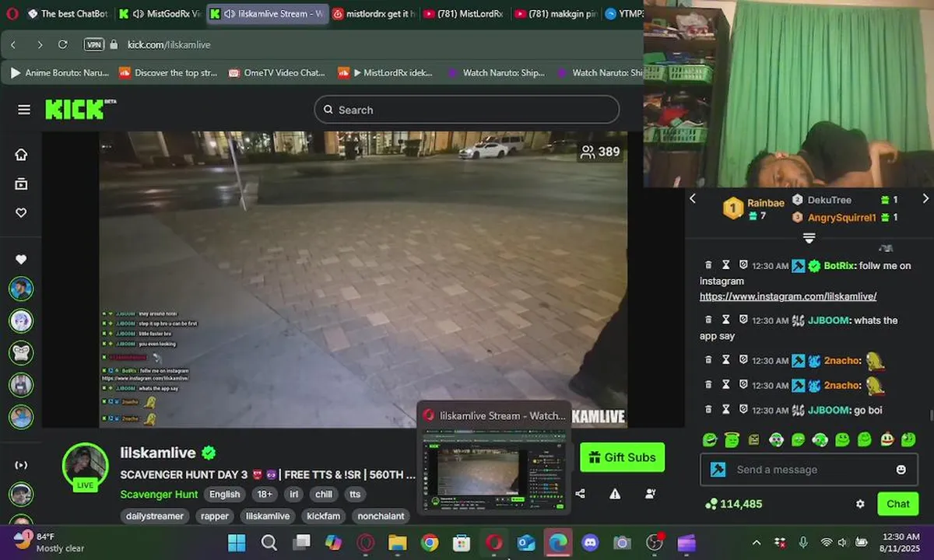Click the 114,485 channel points balance

tap(733, 504)
